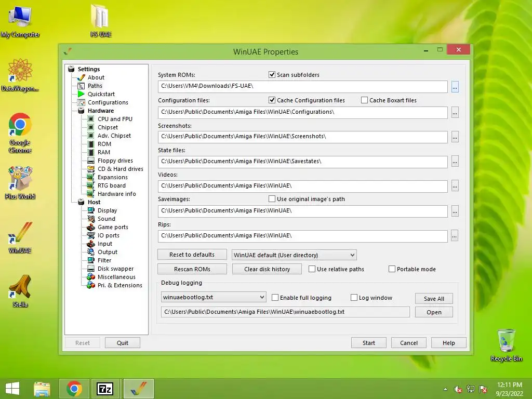Viewport: 532px width, 399px height.
Task: Start the emulation
Action: pyautogui.click(x=368, y=343)
